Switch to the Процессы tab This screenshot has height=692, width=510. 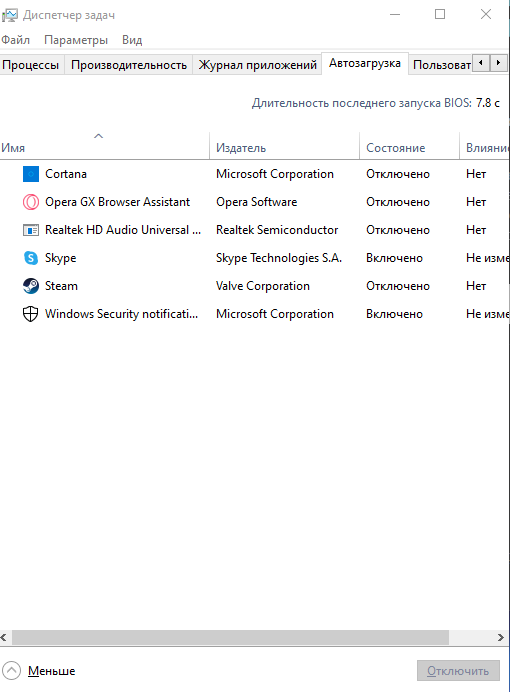pyautogui.click(x=31, y=65)
